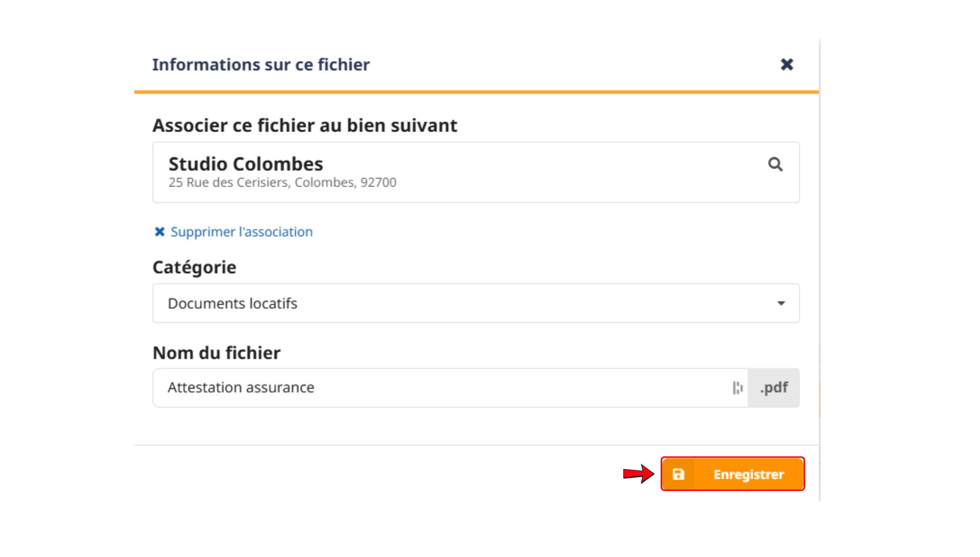Click the Nom du fichier label
The width and height of the screenshot is (980, 557).
(x=216, y=353)
